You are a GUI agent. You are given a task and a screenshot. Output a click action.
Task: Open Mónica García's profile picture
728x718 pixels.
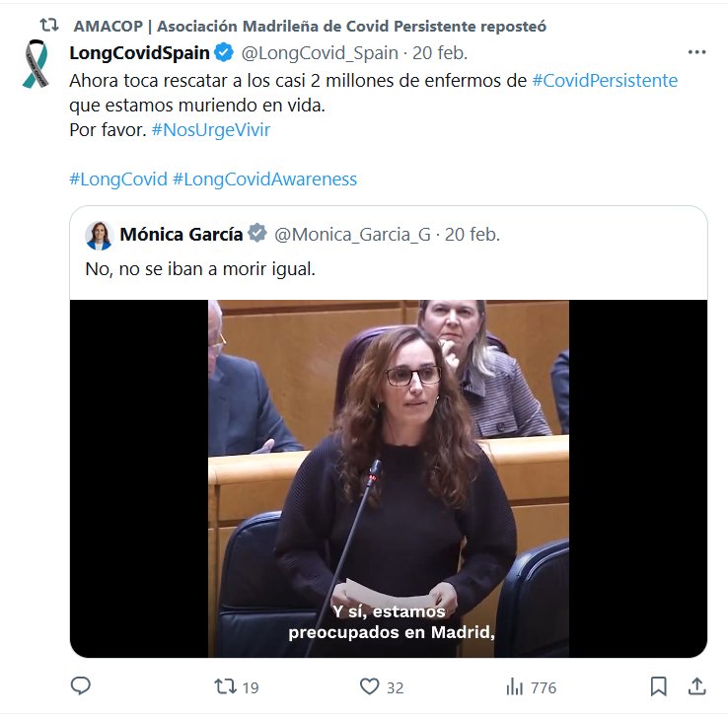tap(99, 236)
